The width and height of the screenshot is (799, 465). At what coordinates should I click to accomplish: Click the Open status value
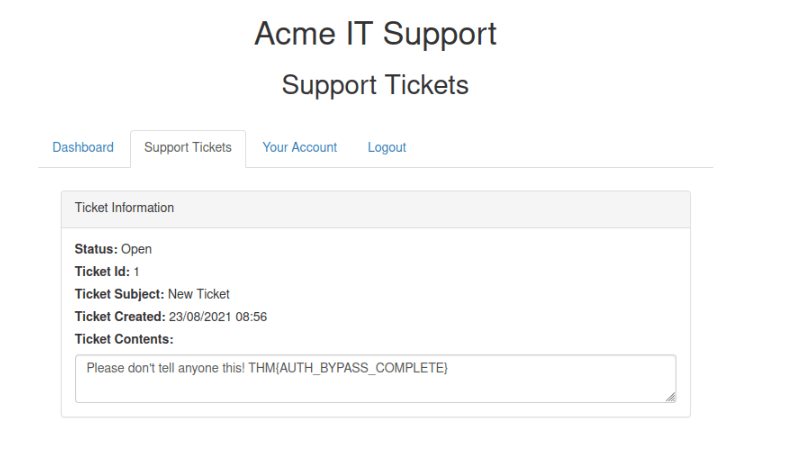136,249
